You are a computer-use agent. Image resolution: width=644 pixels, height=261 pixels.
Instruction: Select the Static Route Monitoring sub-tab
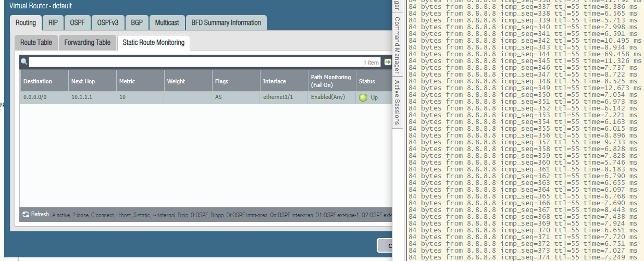pyautogui.click(x=154, y=43)
